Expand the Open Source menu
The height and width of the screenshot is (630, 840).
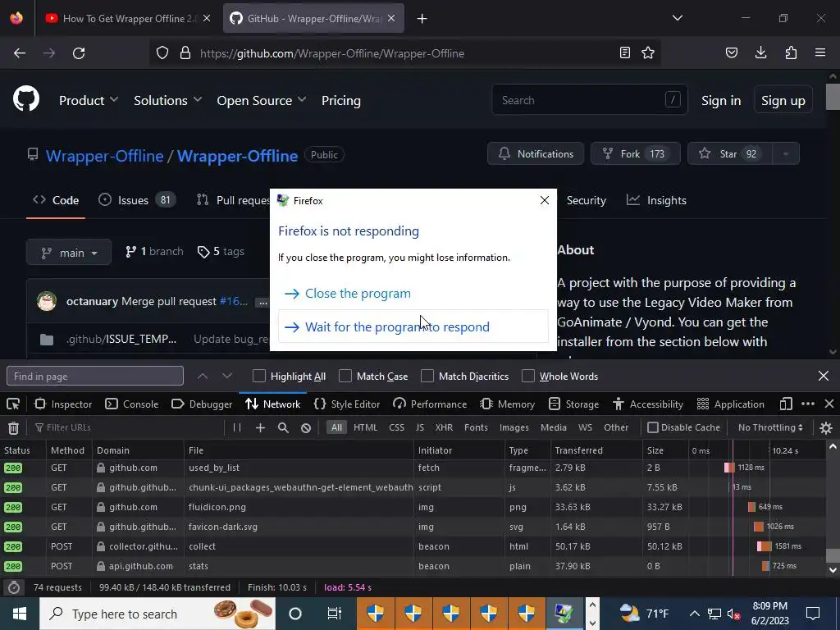[262, 100]
